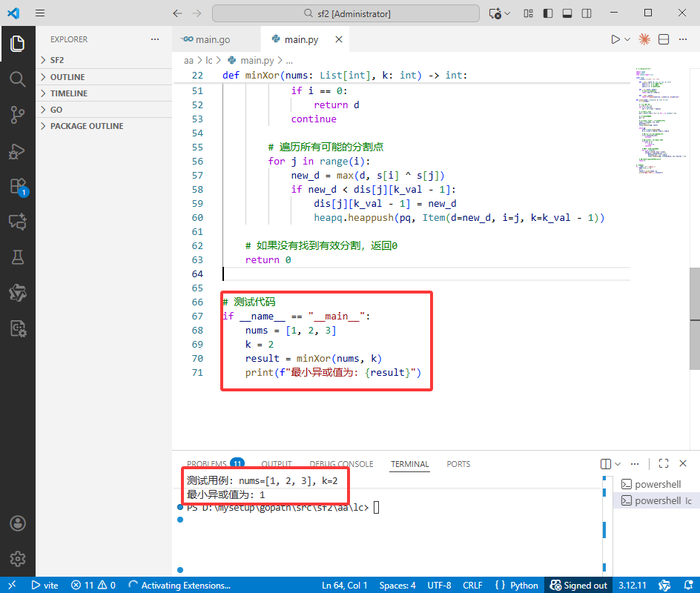This screenshot has width=700, height=593.
Task: Open the Extensions view with badge
Action: [x=19, y=187]
